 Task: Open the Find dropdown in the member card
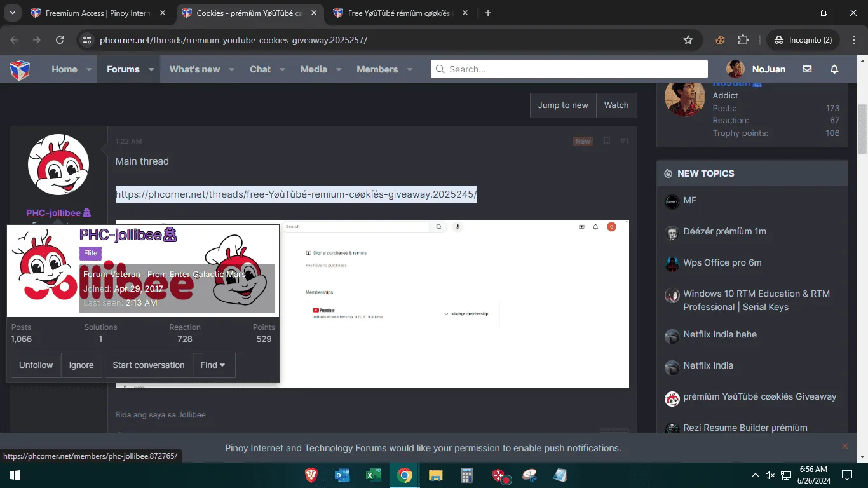214,365
